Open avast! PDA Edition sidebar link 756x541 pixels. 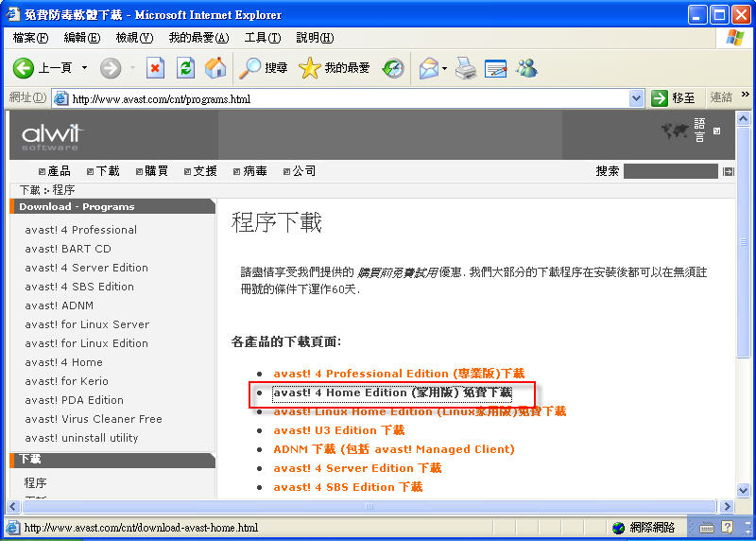(75, 400)
